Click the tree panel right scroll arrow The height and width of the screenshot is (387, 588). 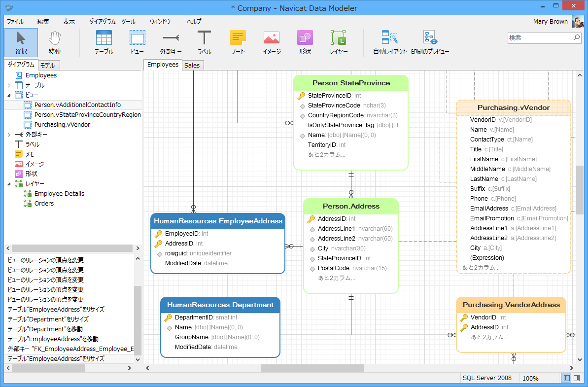[x=138, y=248]
